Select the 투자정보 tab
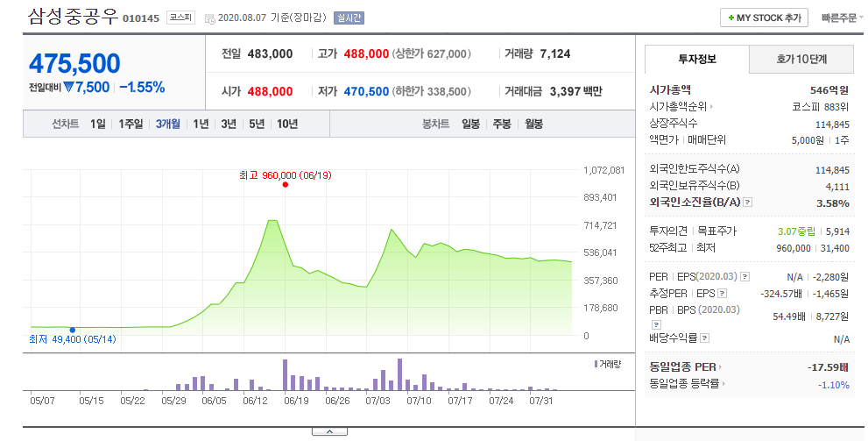Image resolution: width=868 pixels, height=441 pixels. [x=697, y=60]
